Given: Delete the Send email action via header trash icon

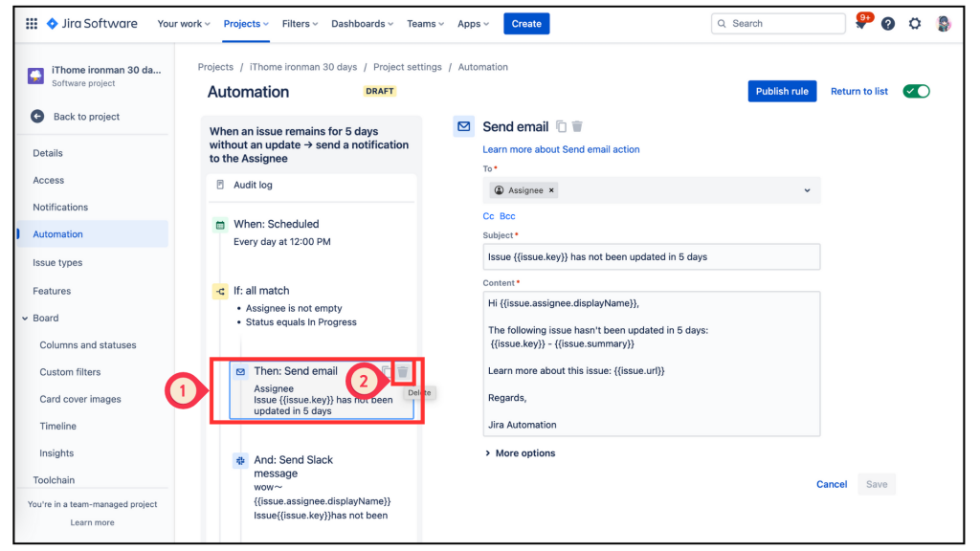Looking at the screenshot, I should [x=577, y=127].
